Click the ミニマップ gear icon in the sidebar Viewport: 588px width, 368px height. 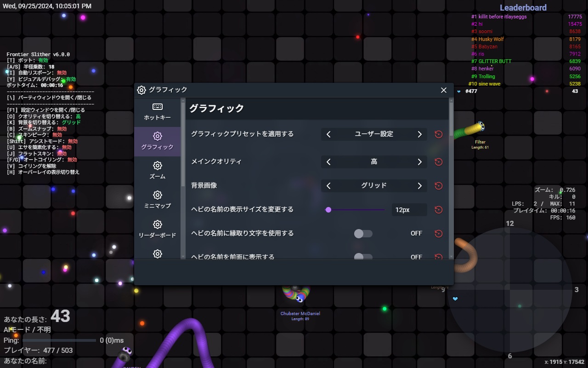click(x=158, y=195)
